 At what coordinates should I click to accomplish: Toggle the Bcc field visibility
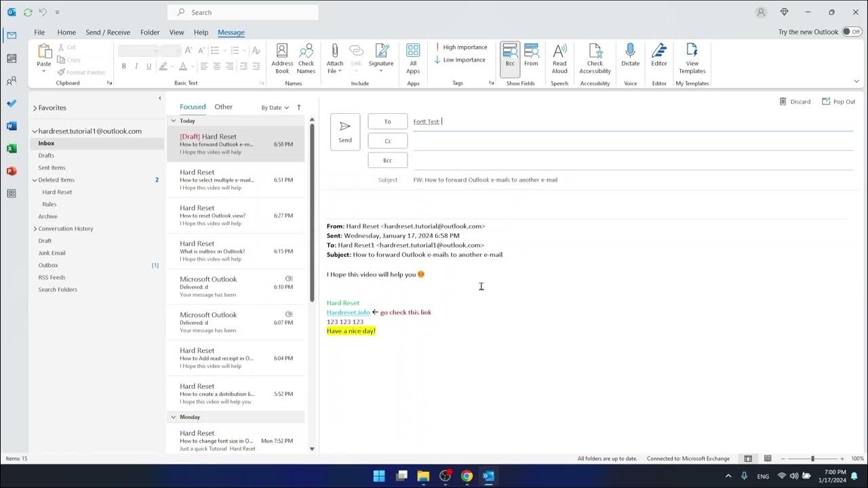510,58
